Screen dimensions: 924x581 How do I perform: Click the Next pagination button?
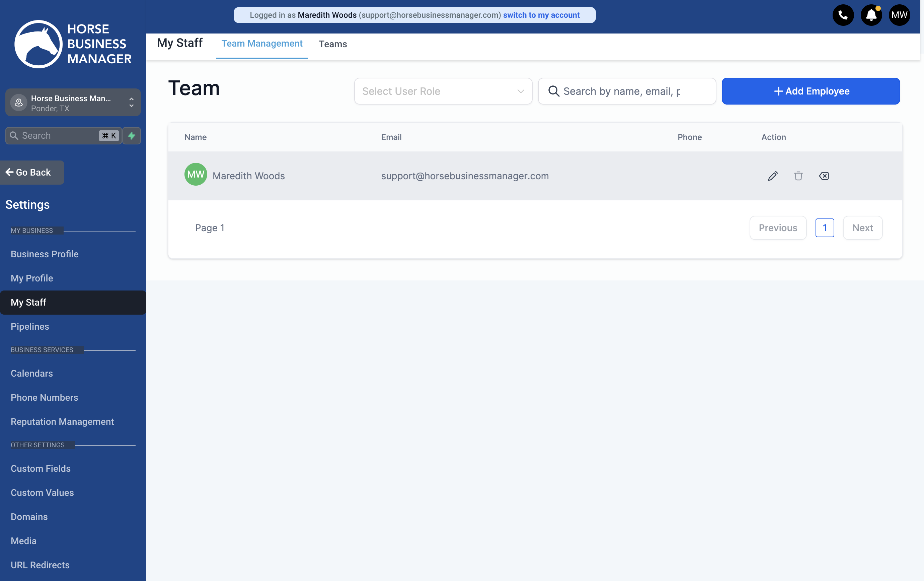[863, 228]
